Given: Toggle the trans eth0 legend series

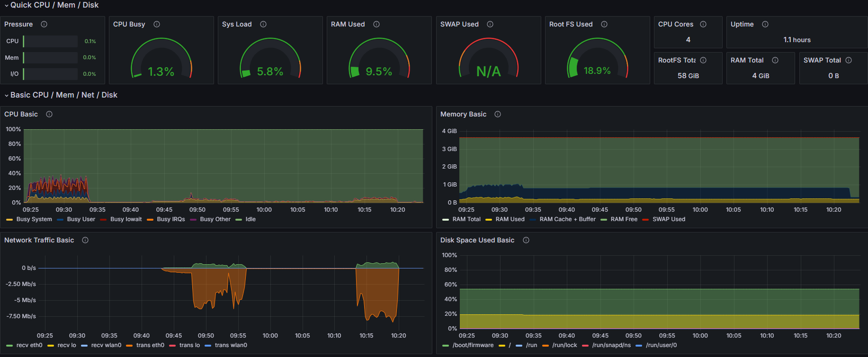Looking at the screenshot, I should point(150,345).
